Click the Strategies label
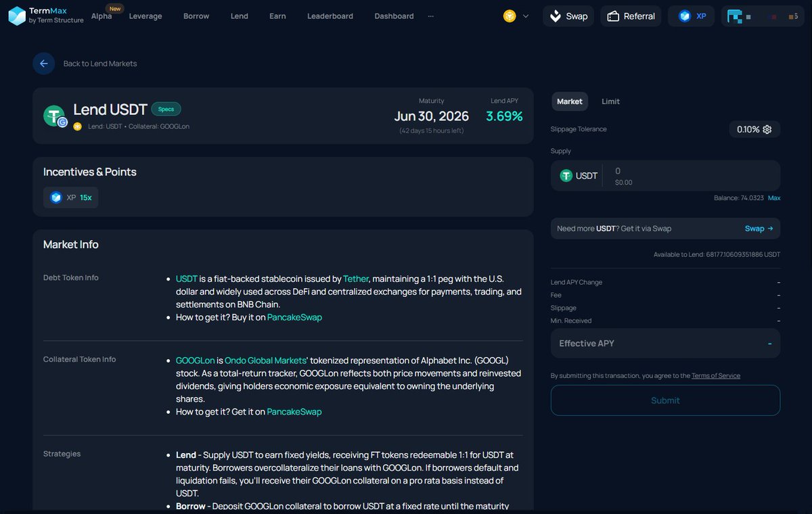Screen dimensions: 812x514 coord(62,454)
